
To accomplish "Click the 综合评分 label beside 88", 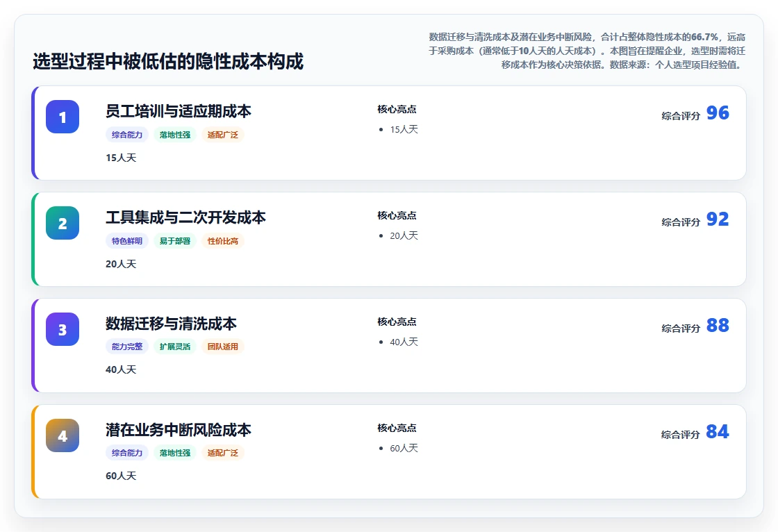I will (681, 329).
